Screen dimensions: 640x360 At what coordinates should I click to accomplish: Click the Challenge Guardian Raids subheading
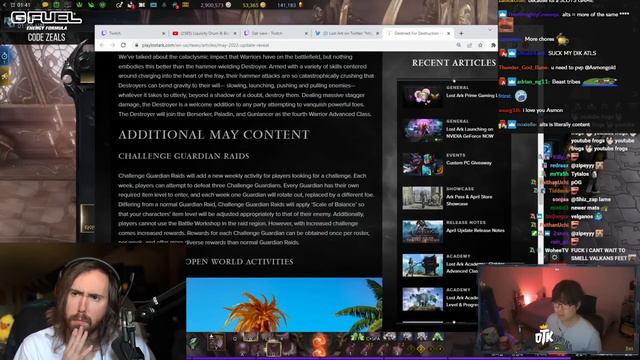pos(184,156)
